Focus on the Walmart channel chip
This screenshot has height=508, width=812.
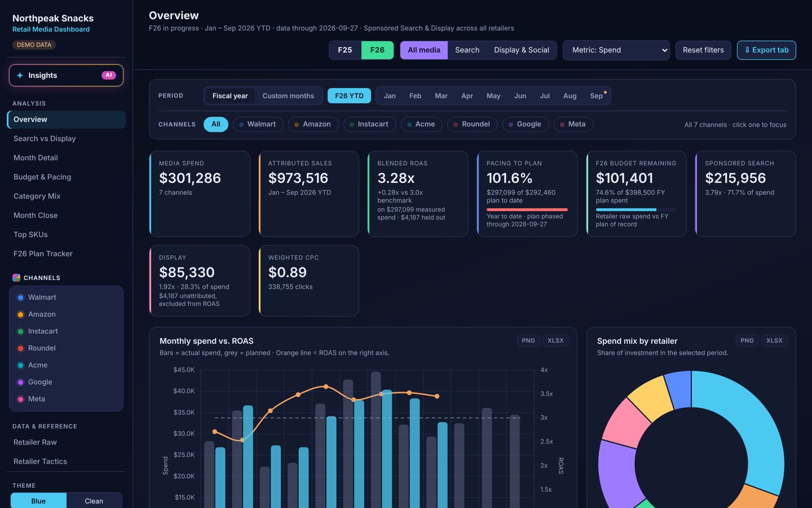click(x=257, y=124)
